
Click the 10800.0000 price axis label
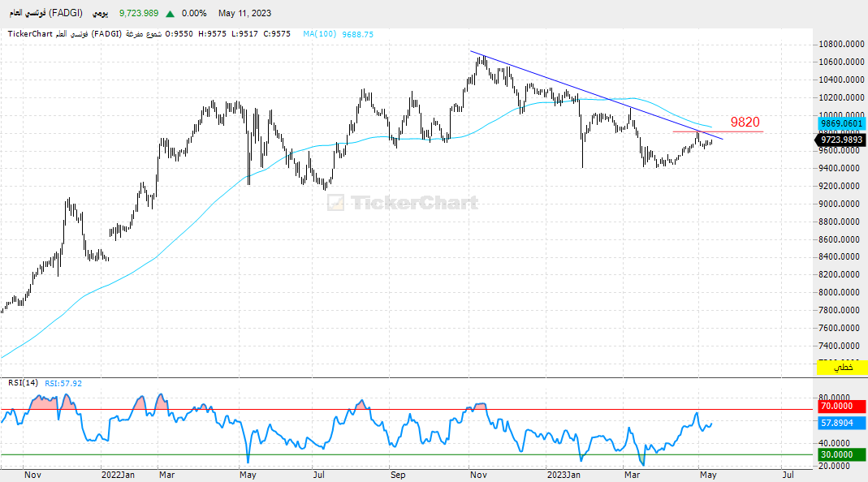point(841,45)
